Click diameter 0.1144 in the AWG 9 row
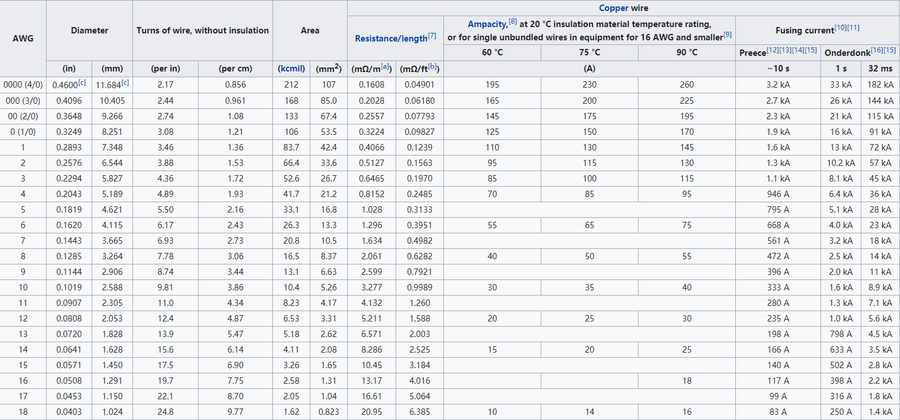This screenshot has height=420, width=900. (69, 272)
